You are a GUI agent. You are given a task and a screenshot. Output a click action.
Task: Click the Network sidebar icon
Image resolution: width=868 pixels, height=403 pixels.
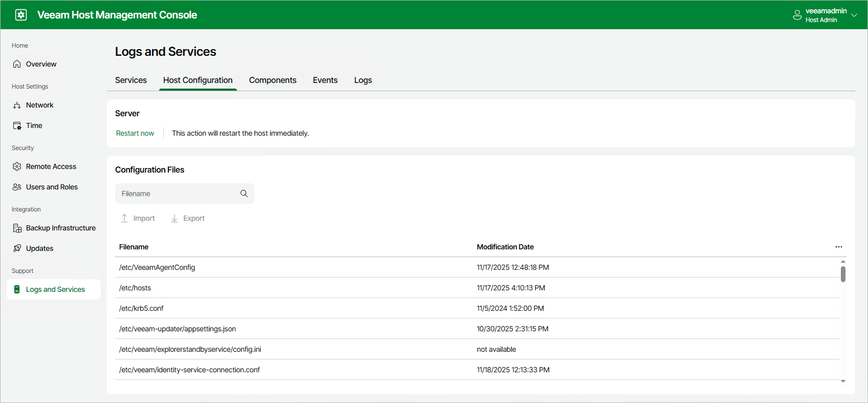[x=17, y=105]
